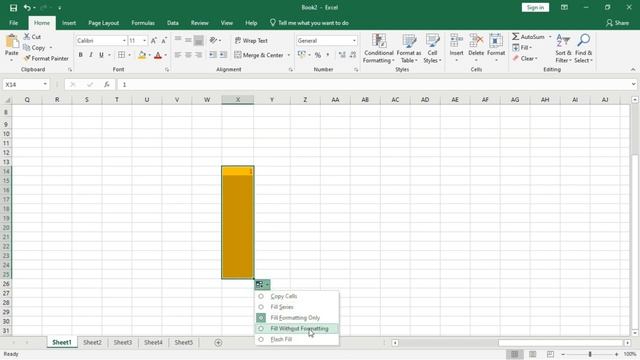Select Fill Without Formatting option
The height and width of the screenshot is (360, 640).
(x=297, y=329)
